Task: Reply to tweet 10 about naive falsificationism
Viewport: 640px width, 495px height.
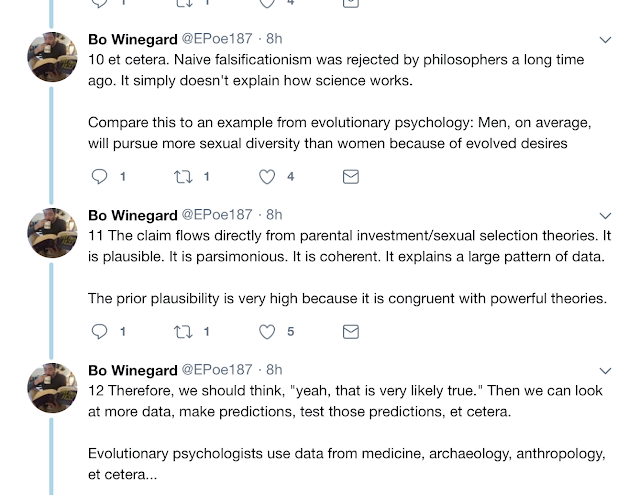Action: [99, 176]
